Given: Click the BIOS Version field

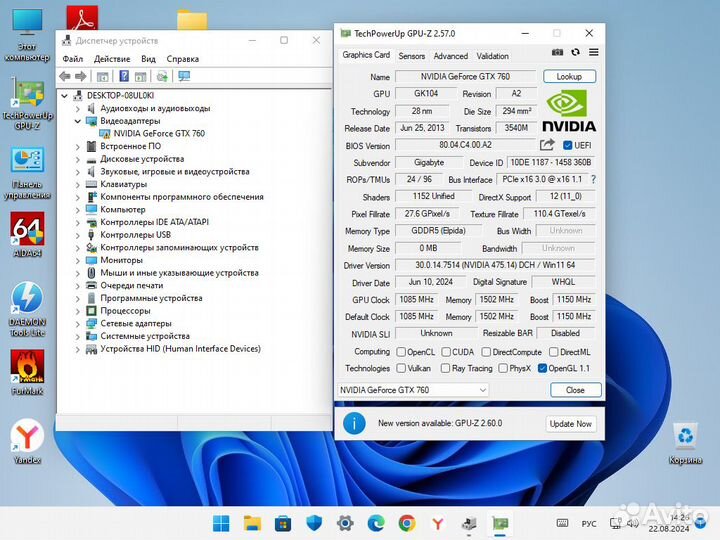Looking at the screenshot, I should (x=466, y=145).
